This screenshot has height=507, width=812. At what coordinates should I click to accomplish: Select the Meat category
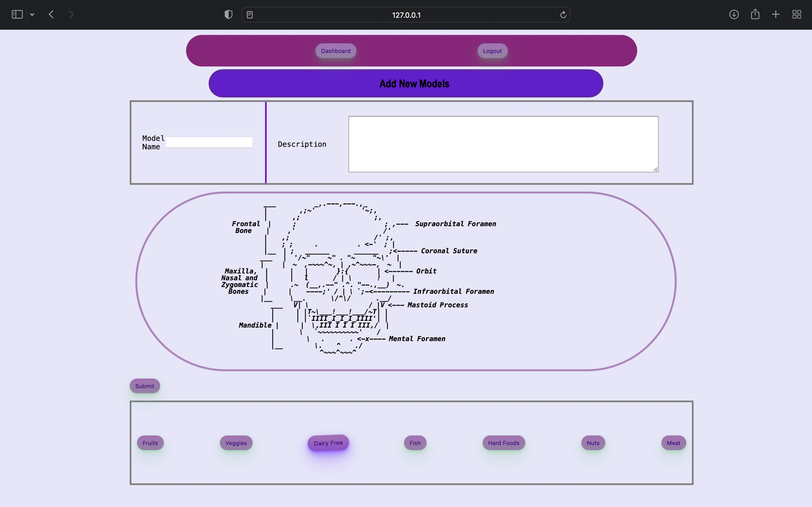click(x=673, y=442)
